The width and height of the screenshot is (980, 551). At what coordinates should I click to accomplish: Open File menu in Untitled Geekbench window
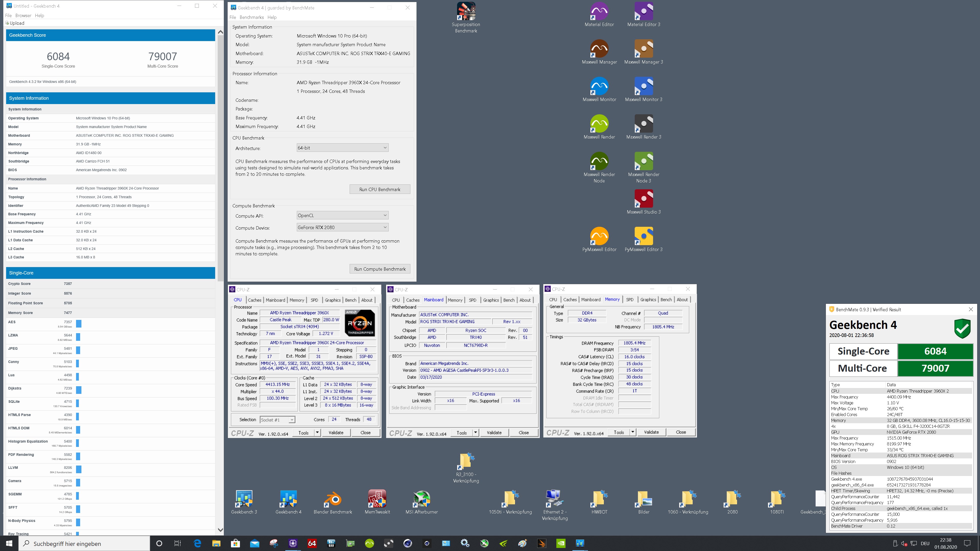(x=8, y=15)
